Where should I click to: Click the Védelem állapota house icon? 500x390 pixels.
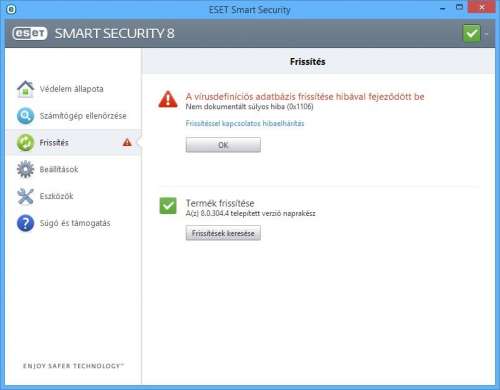[x=25, y=89]
